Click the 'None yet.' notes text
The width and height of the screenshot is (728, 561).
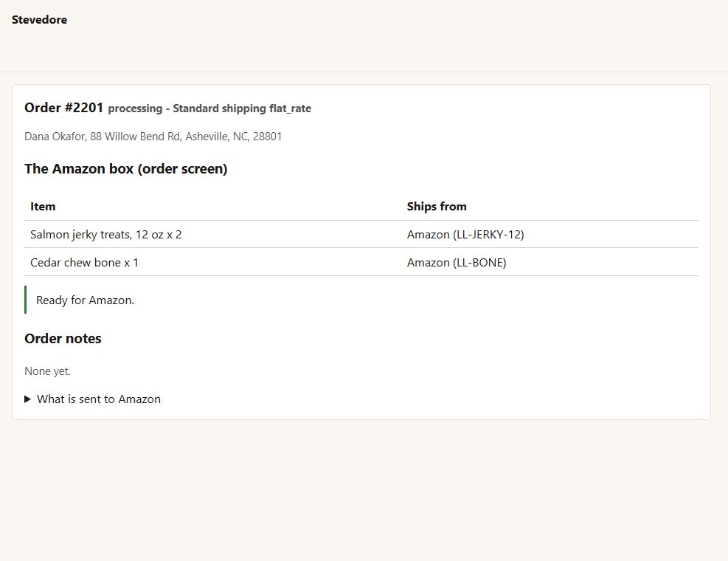tap(47, 371)
